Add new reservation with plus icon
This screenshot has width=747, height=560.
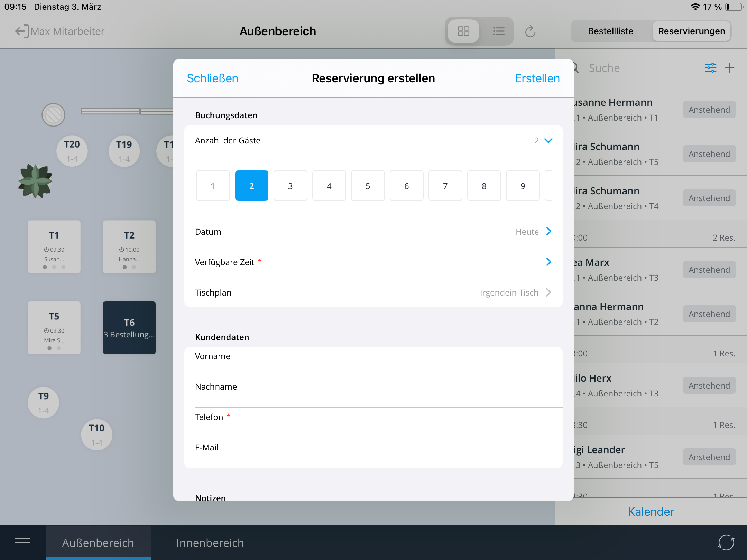tap(730, 68)
